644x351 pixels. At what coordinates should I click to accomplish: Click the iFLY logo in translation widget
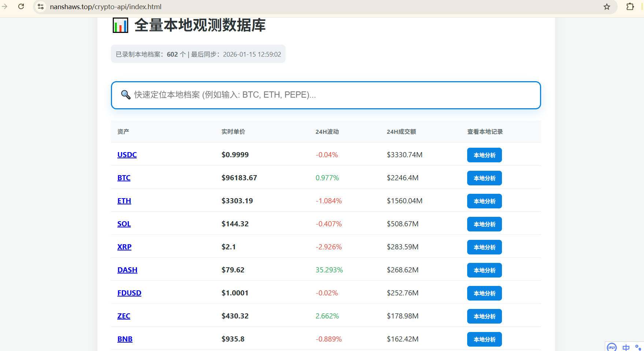point(611,347)
